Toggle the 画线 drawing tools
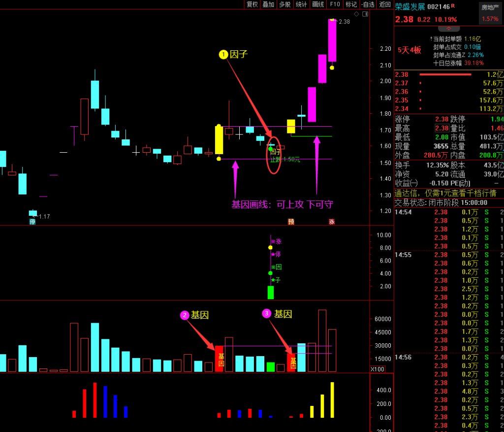This screenshot has height=432, width=504. click(x=318, y=4)
